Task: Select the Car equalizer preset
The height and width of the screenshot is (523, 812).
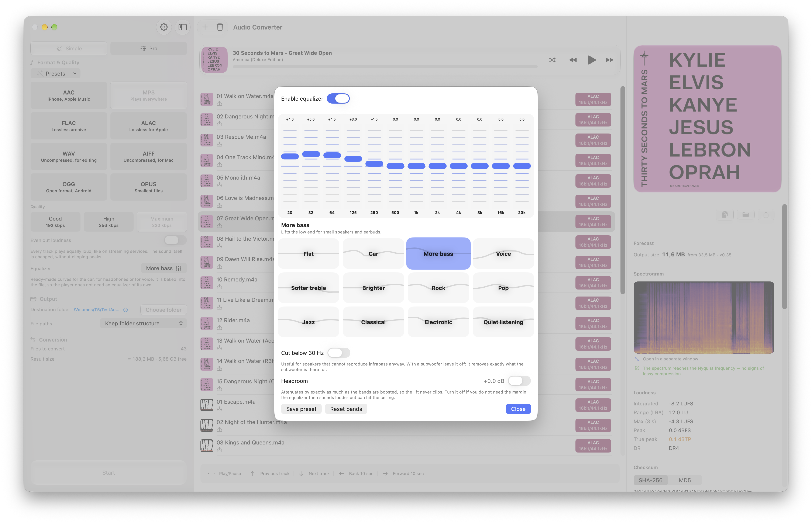Action: point(373,254)
